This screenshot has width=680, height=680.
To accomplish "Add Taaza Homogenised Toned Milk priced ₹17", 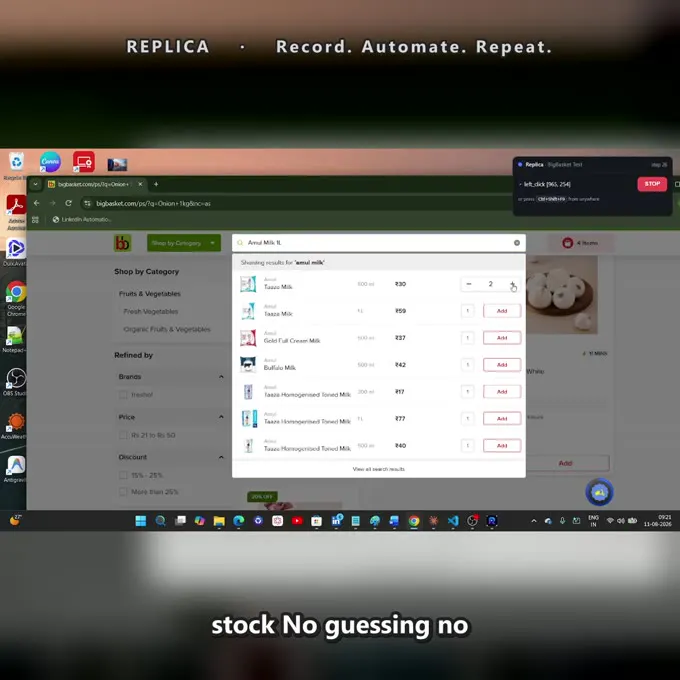I will pyautogui.click(x=502, y=392).
